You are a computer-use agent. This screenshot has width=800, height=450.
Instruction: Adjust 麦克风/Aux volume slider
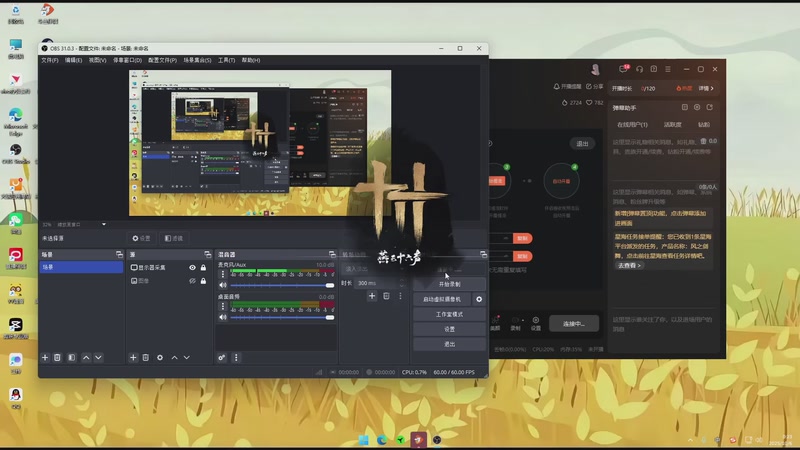tap(282, 285)
